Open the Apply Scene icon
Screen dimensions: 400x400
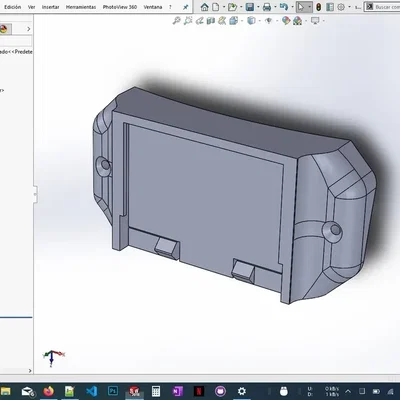(x=297, y=21)
